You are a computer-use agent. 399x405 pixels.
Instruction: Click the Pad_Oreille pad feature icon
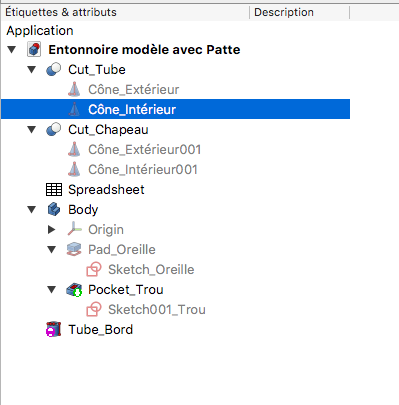pos(74,249)
